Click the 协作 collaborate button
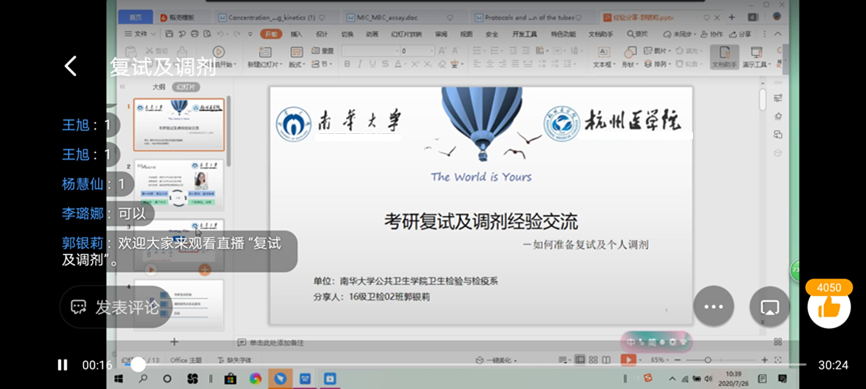This screenshot has height=389, width=866. (712, 34)
